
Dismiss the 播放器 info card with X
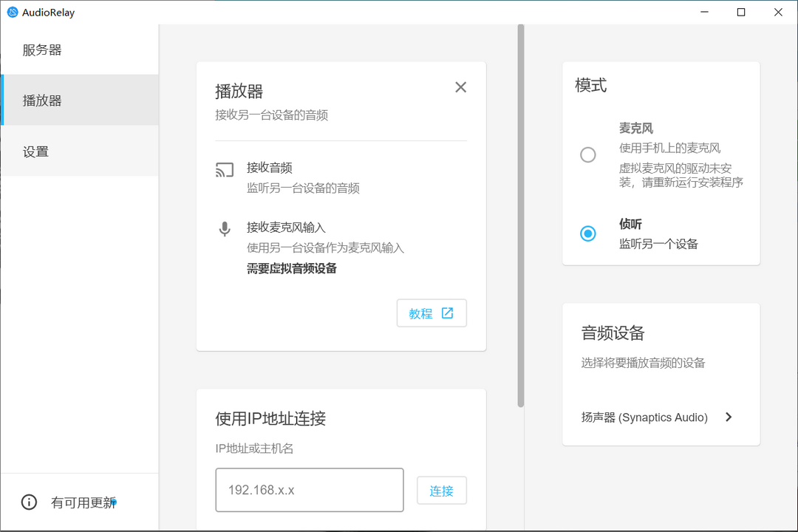(x=460, y=86)
